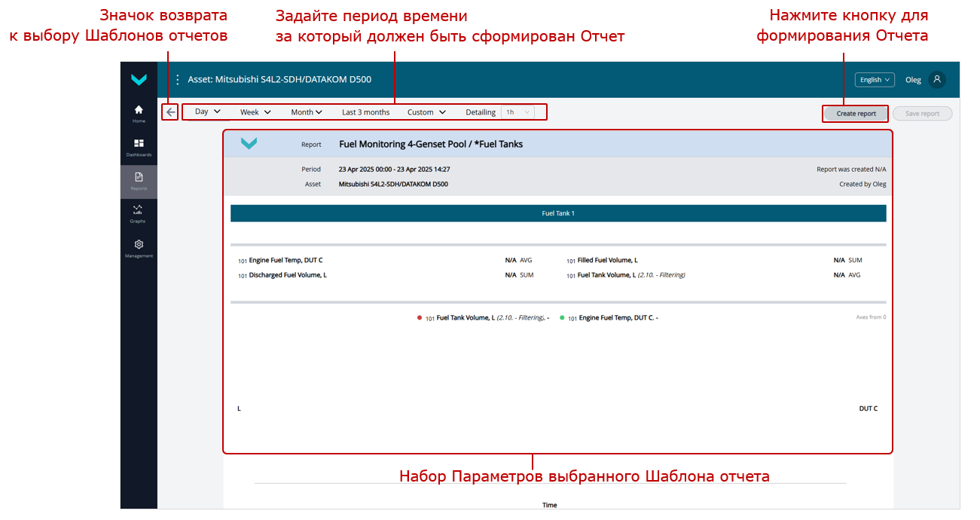Image resolution: width=980 pixels, height=520 pixels.
Task: Click the application logo in the sidebar
Action: click(x=139, y=79)
